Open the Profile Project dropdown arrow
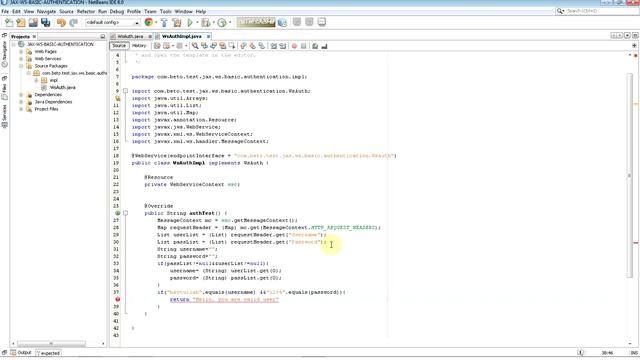640x360 pixels. tap(230, 22)
